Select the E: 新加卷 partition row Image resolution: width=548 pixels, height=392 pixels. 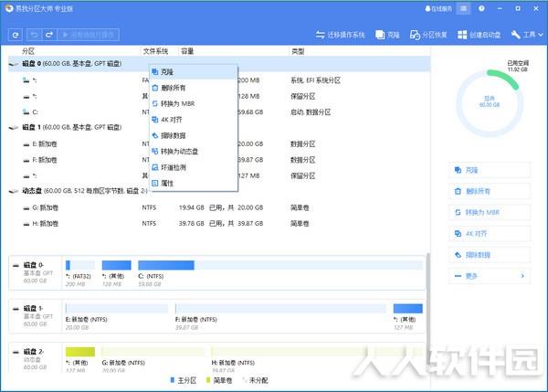point(219,143)
